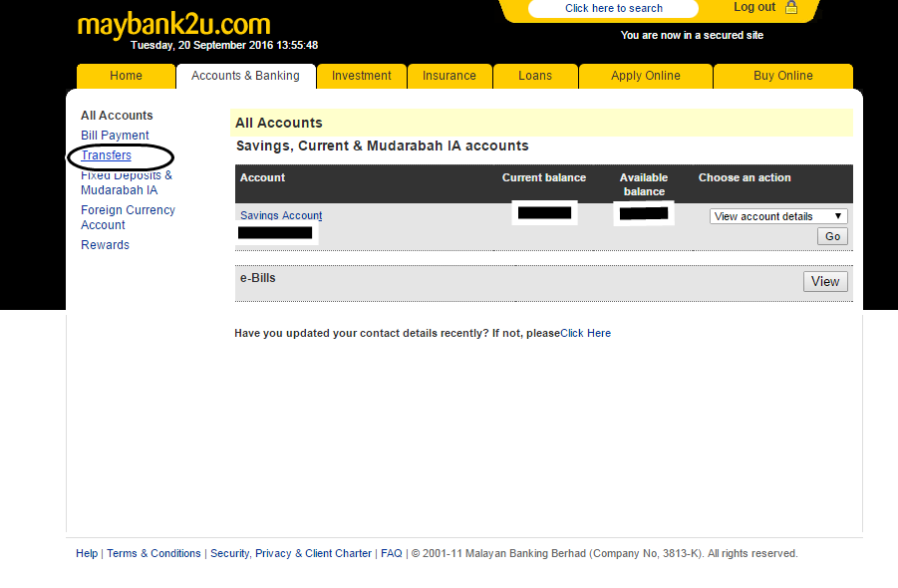The width and height of the screenshot is (898, 588).
Task: Open the Transfers link
Action: (x=106, y=155)
